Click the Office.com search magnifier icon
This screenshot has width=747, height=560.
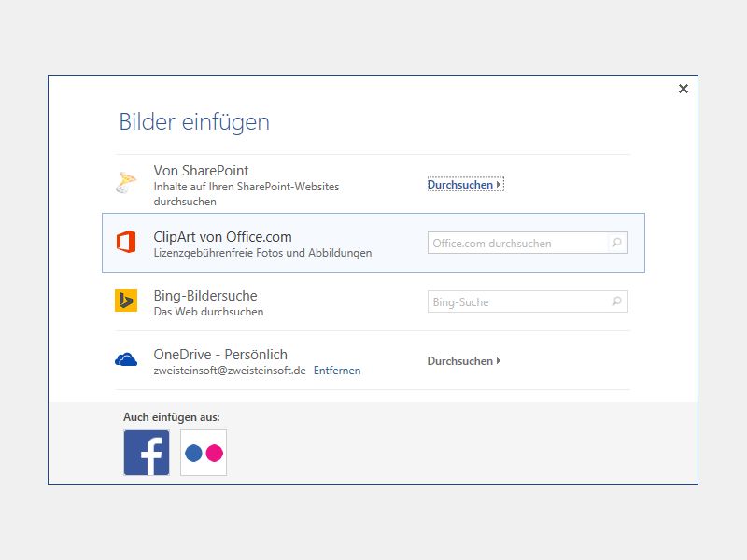tap(617, 243)
